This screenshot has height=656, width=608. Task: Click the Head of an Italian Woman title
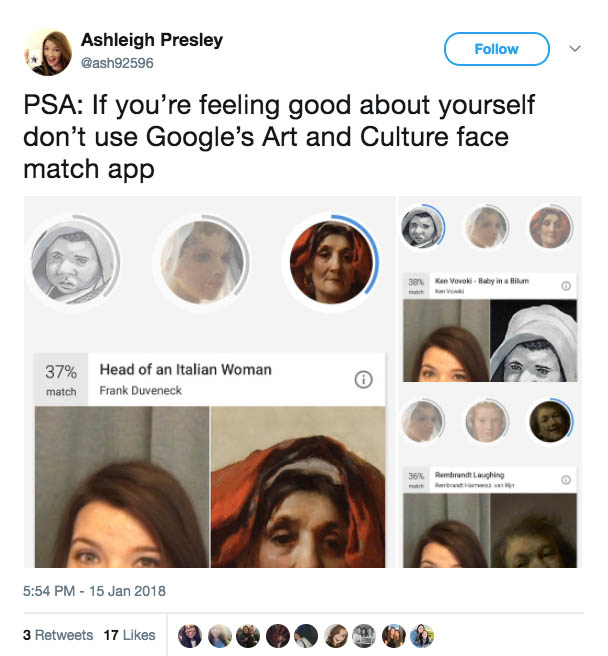tap(185, 370)
